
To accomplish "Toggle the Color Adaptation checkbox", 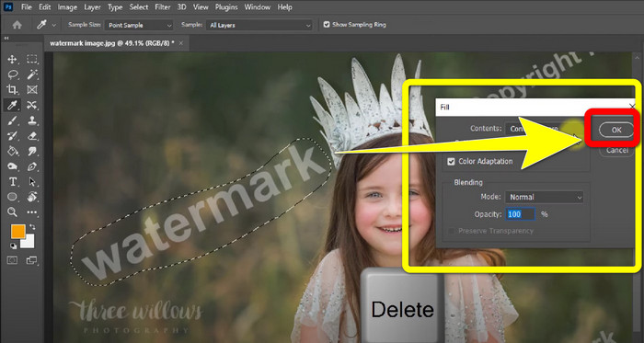I will pos(451,162).
